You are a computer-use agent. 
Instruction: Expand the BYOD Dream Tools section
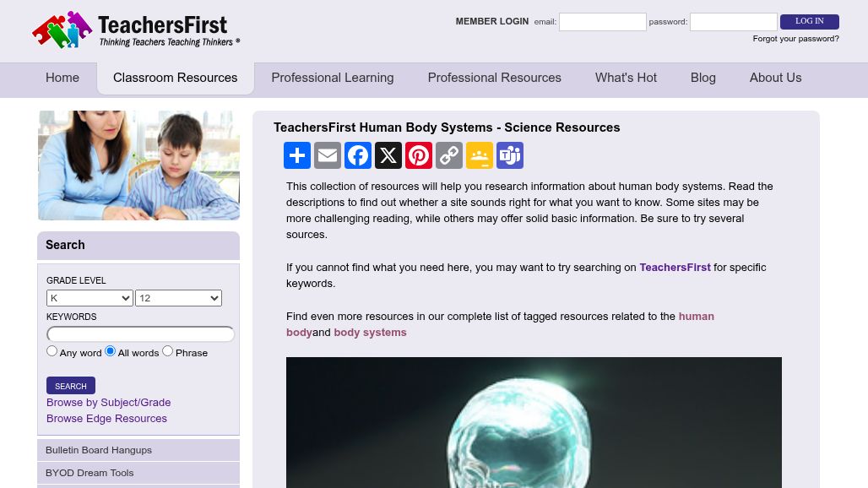(90, 473)
